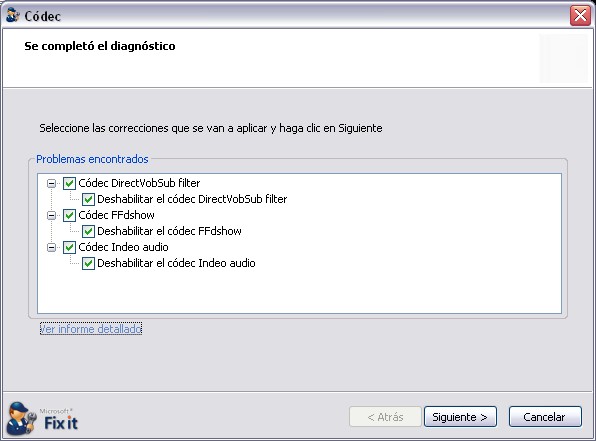Close the Códec dialog with red X

[580, 16]
